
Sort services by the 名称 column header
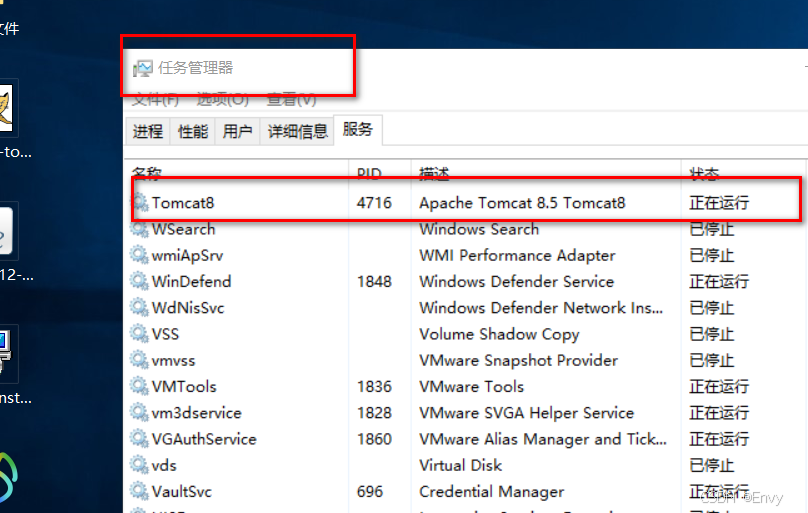146,174
